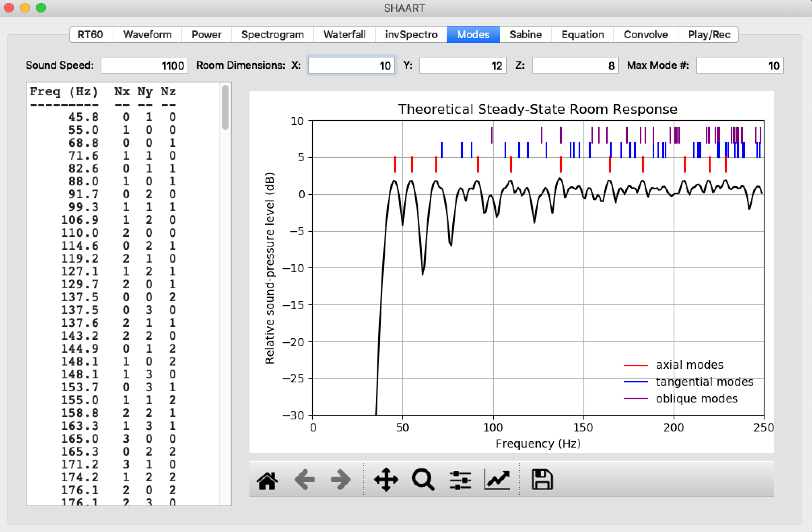Screen dimensions: 812x532
Task: Switch to the Spectrogram tab
Action: (272, 35)
